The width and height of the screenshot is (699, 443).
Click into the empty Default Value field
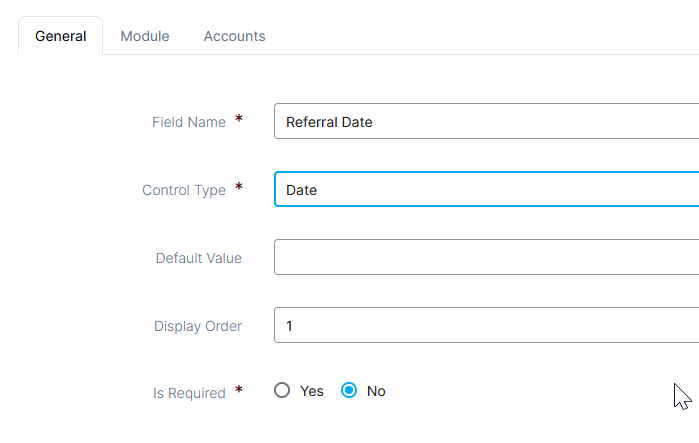click(486, 257)
